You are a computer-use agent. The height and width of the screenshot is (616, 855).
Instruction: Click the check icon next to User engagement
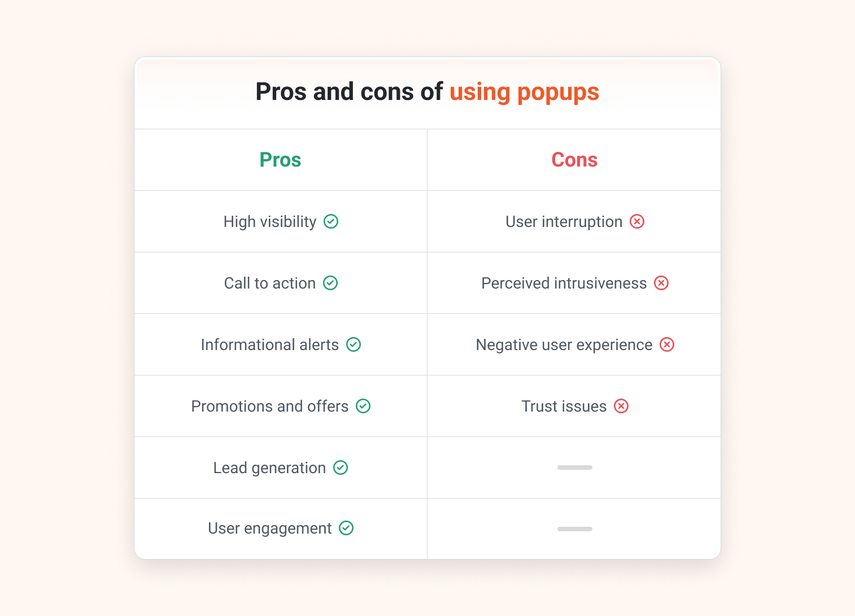(x=346, y=528)
